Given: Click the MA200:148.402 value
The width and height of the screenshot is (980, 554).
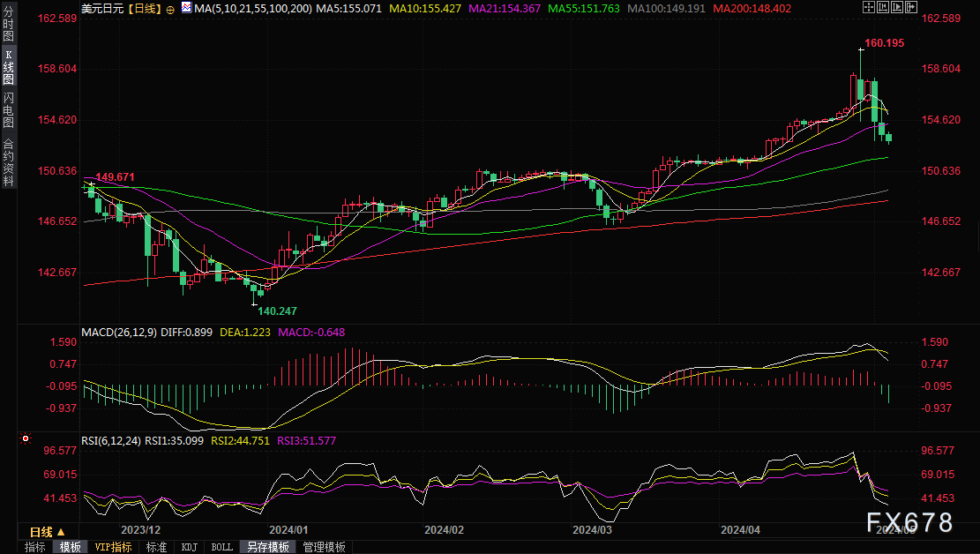Looking at the screenshot, I should click(x=752, y=9).
